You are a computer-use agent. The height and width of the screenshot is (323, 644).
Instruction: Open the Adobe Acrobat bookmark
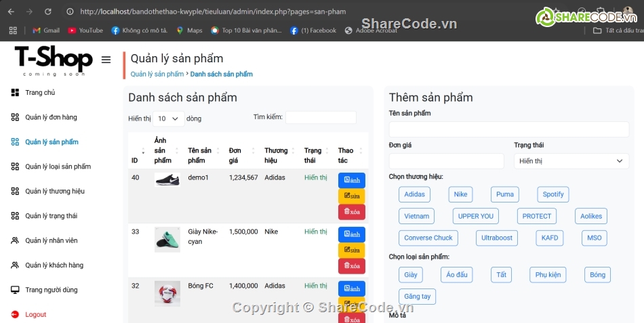point(371,30)
